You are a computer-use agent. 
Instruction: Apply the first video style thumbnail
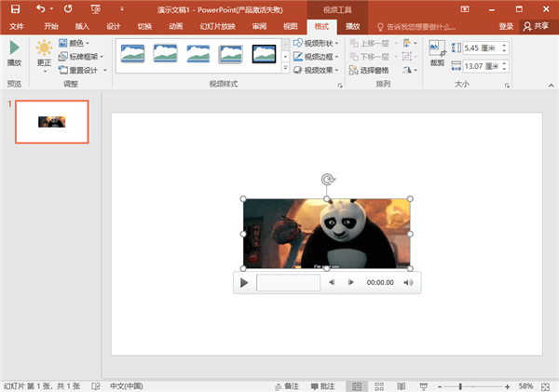132,54
